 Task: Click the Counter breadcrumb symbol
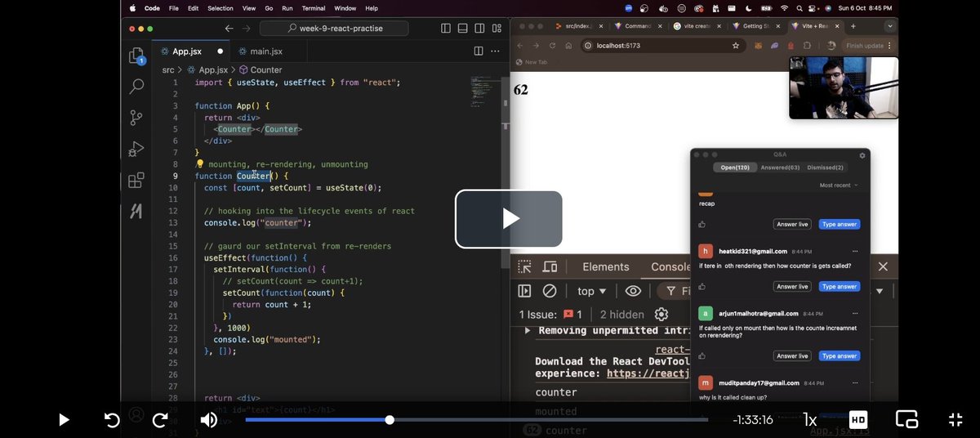click(x=261, y=70)
